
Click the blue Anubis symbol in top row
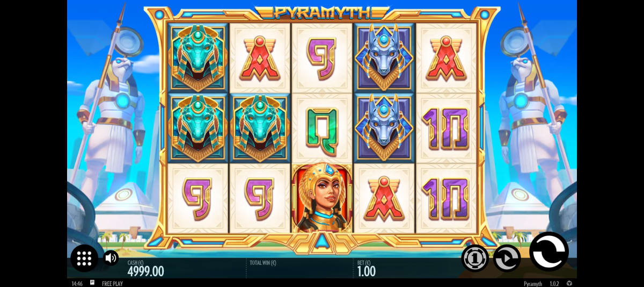click(384, 58)
